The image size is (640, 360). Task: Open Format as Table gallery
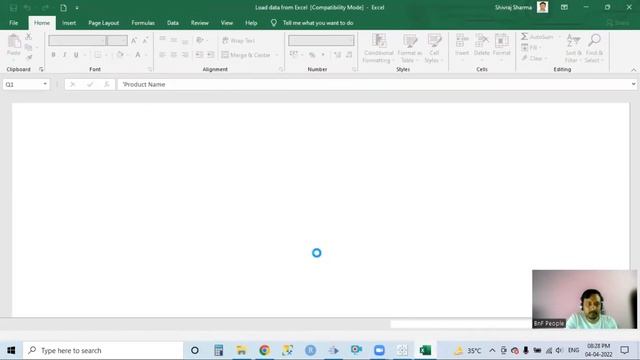coord(409,49)
